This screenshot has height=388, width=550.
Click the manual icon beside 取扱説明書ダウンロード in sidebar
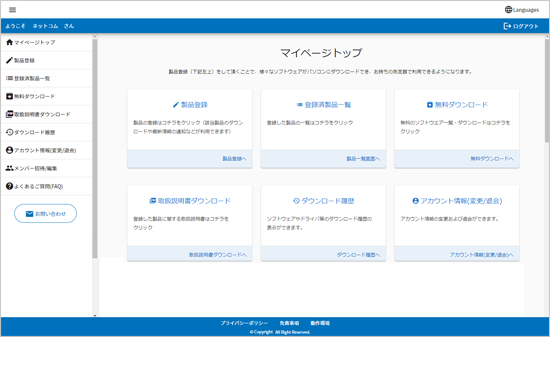pos(9,114)
